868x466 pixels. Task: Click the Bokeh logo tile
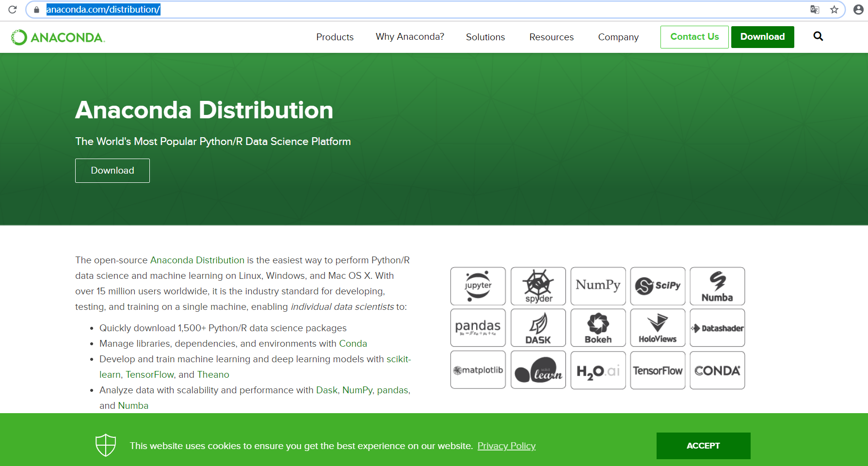point(598,328)
